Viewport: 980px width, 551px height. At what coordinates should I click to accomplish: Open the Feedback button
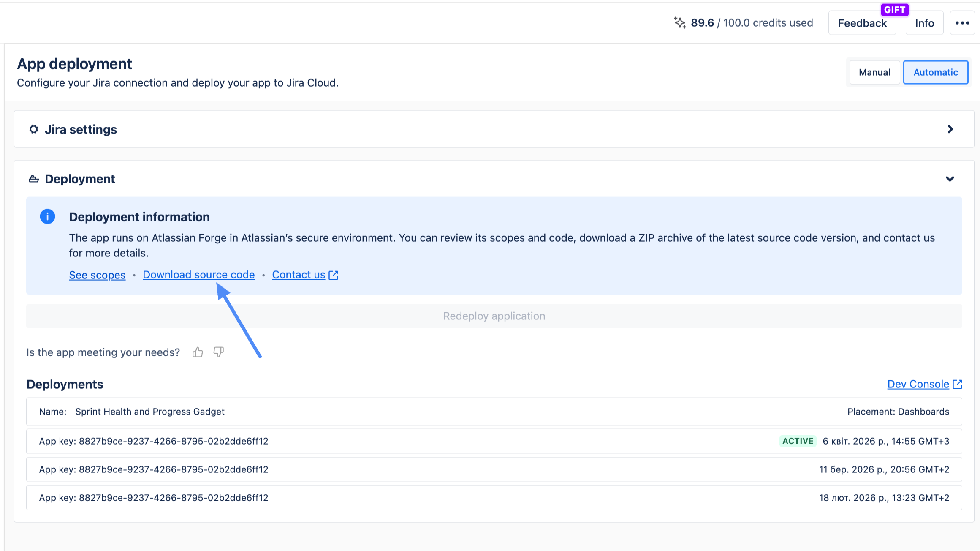[862, 23]
